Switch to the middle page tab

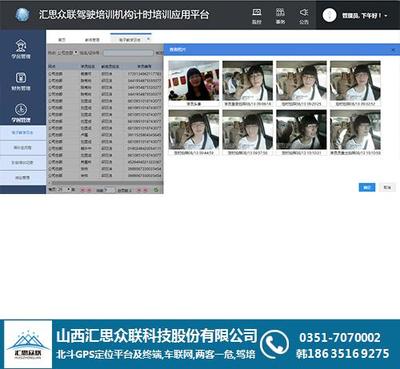91,40
